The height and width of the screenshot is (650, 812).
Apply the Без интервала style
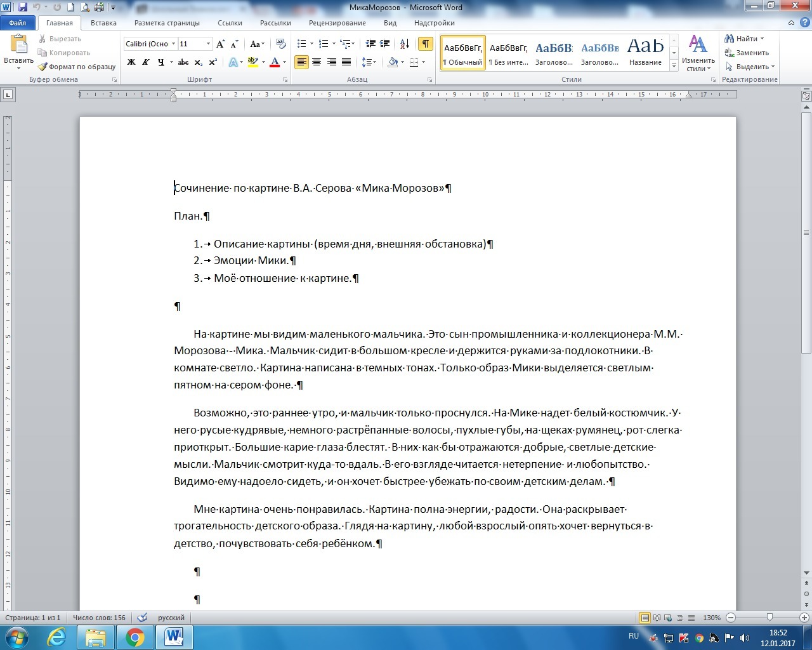tap(509, 53)
